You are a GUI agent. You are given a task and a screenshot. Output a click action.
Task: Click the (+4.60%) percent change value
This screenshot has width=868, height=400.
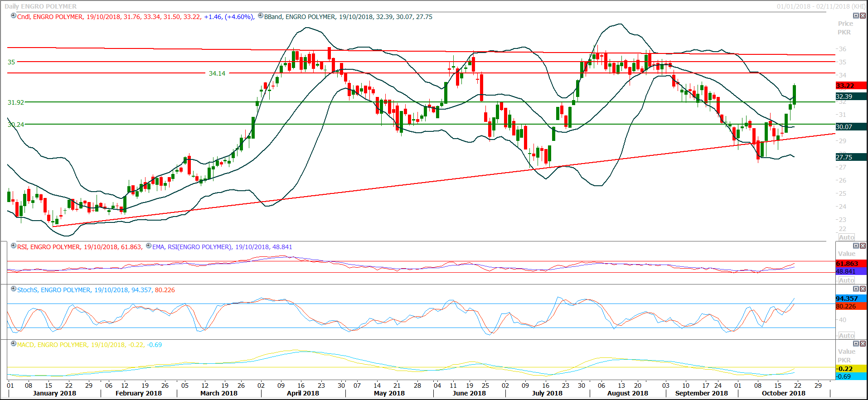(x=240, y=17)
